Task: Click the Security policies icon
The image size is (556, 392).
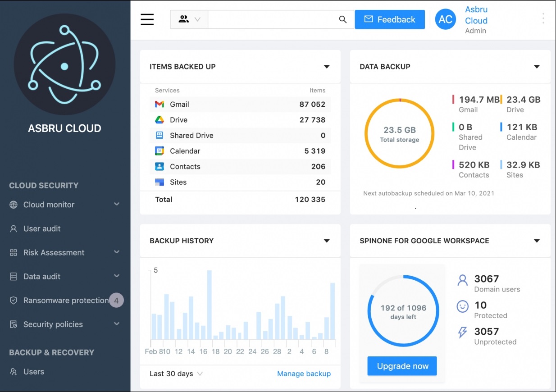Action: (x=14, y=324)
